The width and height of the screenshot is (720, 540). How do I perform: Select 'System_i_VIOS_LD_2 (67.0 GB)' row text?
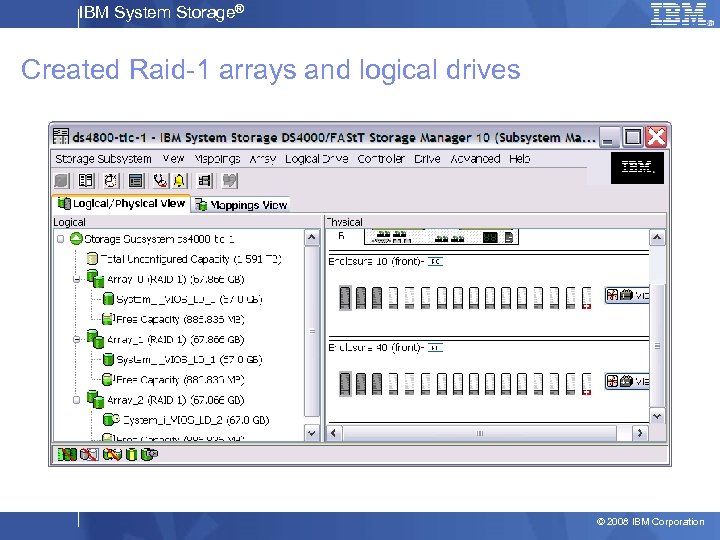pyautogui.click(x=196, y=420)
